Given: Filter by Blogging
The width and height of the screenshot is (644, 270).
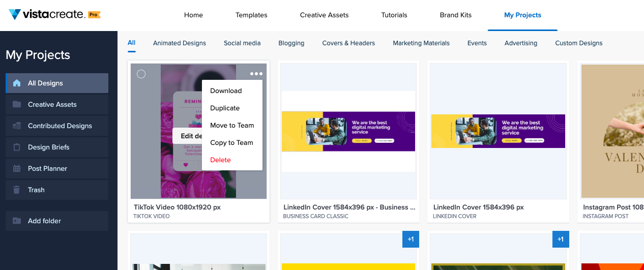Looking at the screenshot, I should click(291, 43).
